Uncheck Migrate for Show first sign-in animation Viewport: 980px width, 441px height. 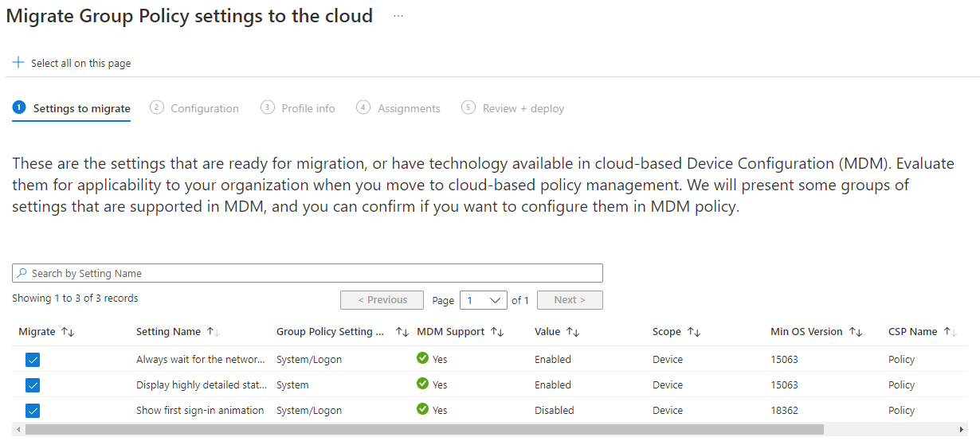coord(33,411)
